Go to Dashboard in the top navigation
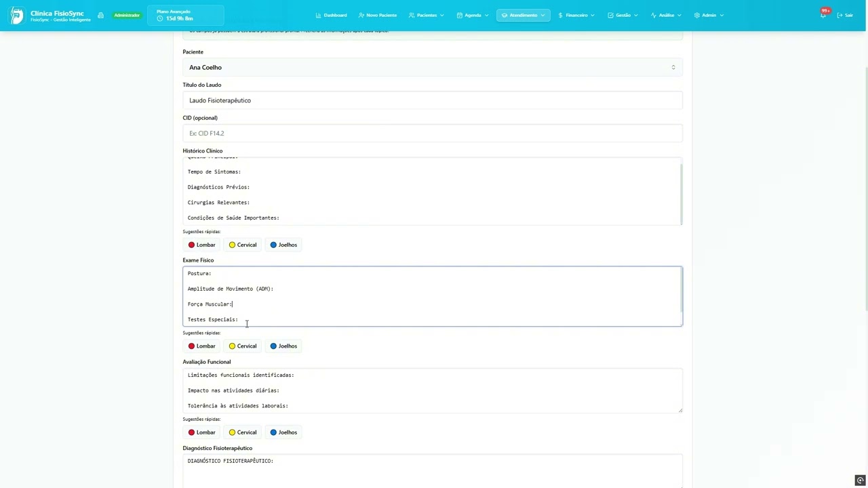This screenshot has width=868, height=488. pos(331,15)
